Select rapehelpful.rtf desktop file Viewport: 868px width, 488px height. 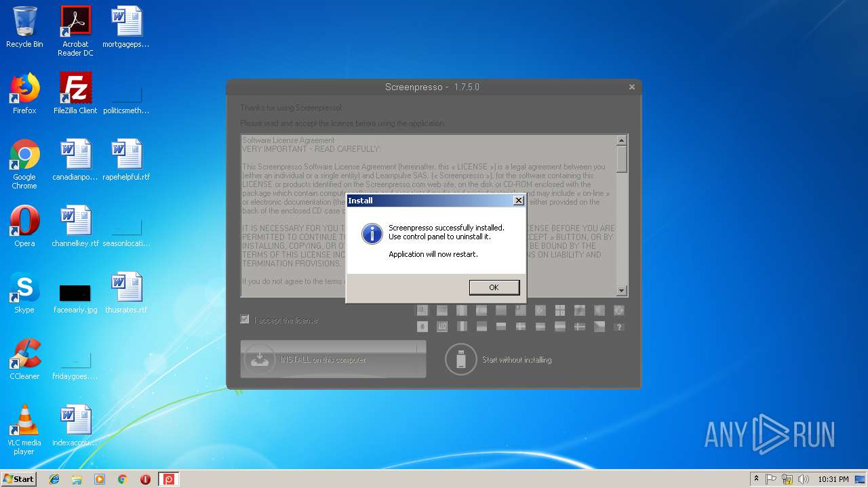tap(126, 160)
